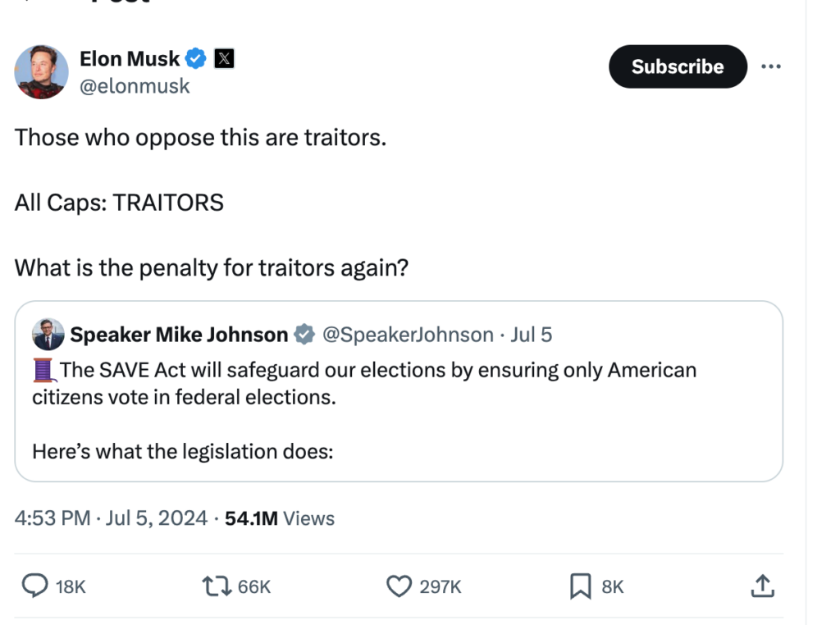This screenshot has width=840, height=625.
Task: Open the share upload icon
Action: [762, 586]
